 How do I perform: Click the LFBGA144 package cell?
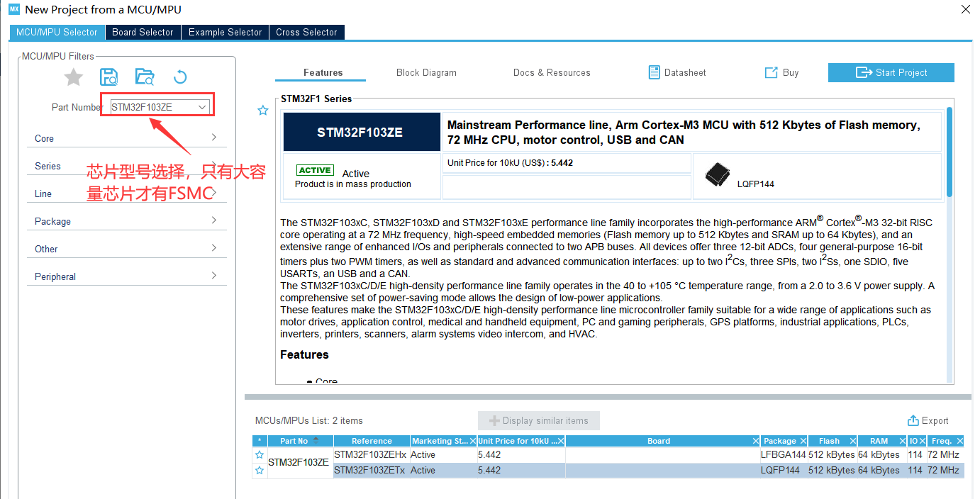784,454
